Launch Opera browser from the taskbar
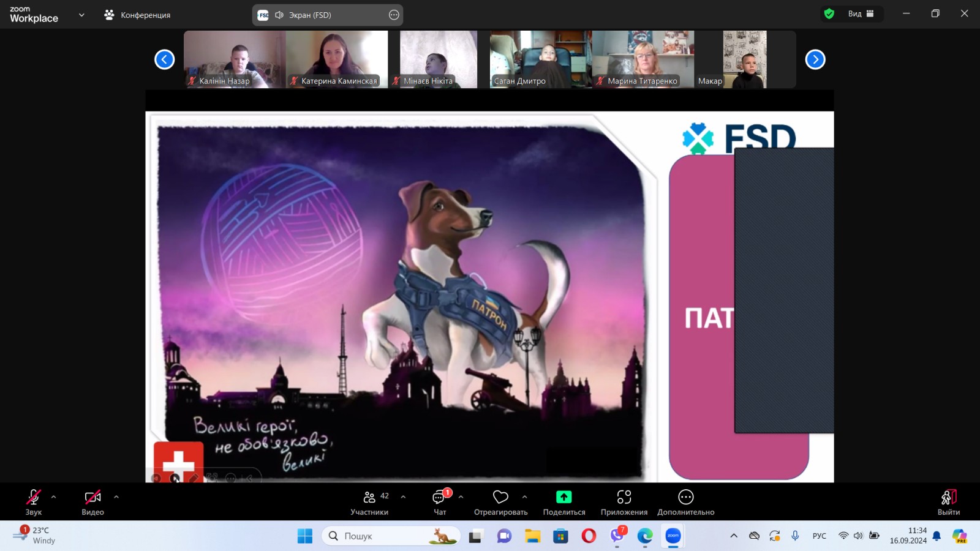This screenshot has height=551, width=980. pyautogui.click(x=589, y=536)
